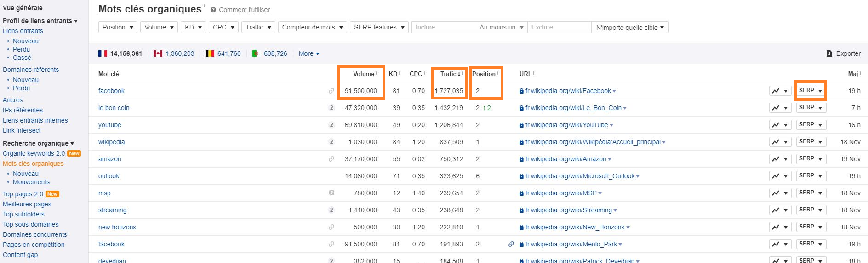
Task: Open the fr.wikipedia.org/wiki/Microsoft_Outlook URL link
Action: (580, 176)
